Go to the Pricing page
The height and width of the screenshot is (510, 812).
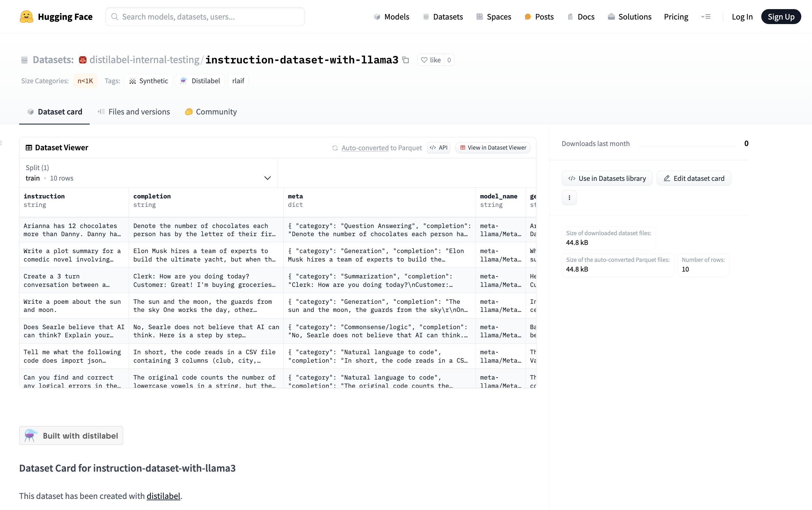tap(676, 17)
